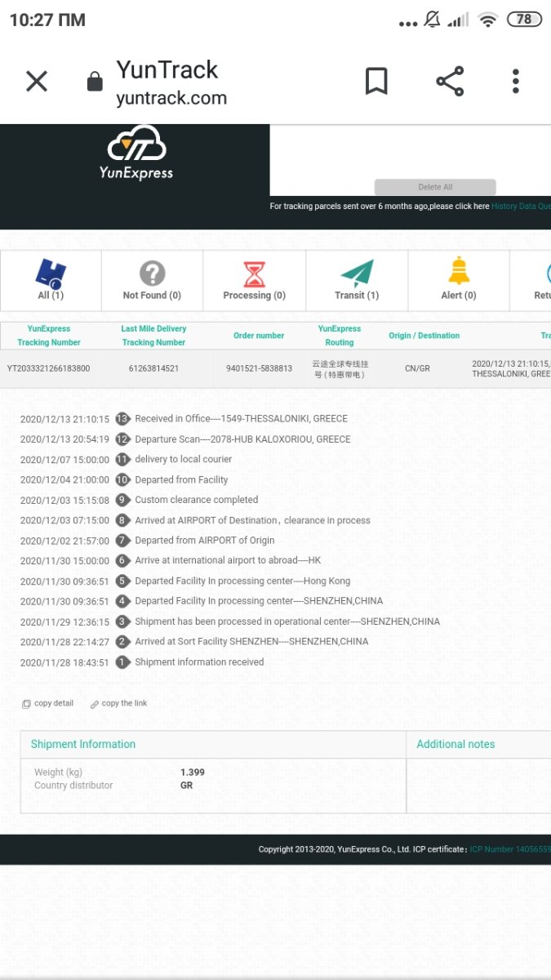551x980 pixels.
Task: Tap the paper plane Transit icon
Action: pyautogui.click(x=357, y=273)
